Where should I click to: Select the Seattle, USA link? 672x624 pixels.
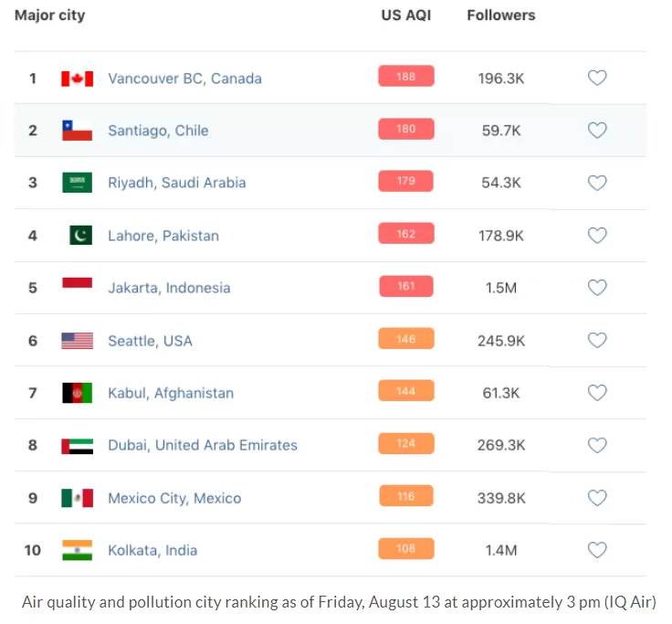tap(150, 341)
